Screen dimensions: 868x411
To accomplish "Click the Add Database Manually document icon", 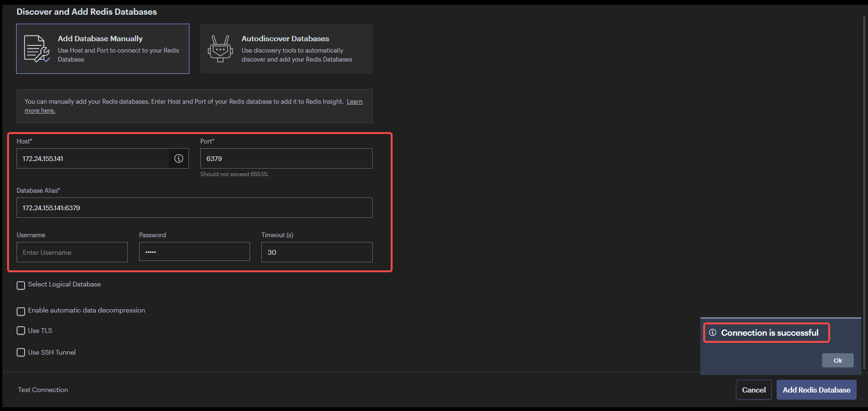I will 37,49.
